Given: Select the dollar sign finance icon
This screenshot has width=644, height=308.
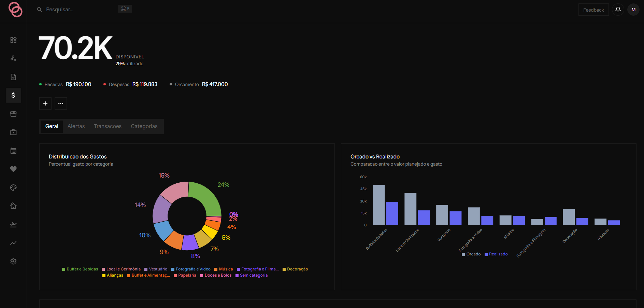Looking at the screenshot, I should coord(13,96).
